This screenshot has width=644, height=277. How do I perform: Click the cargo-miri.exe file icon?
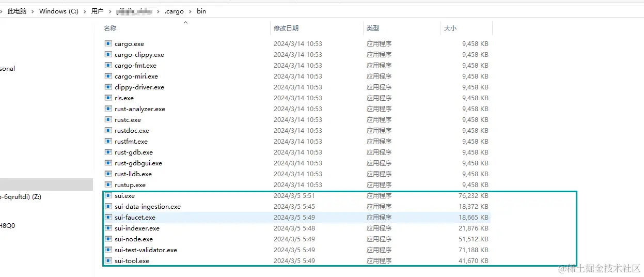pos(108,76)
